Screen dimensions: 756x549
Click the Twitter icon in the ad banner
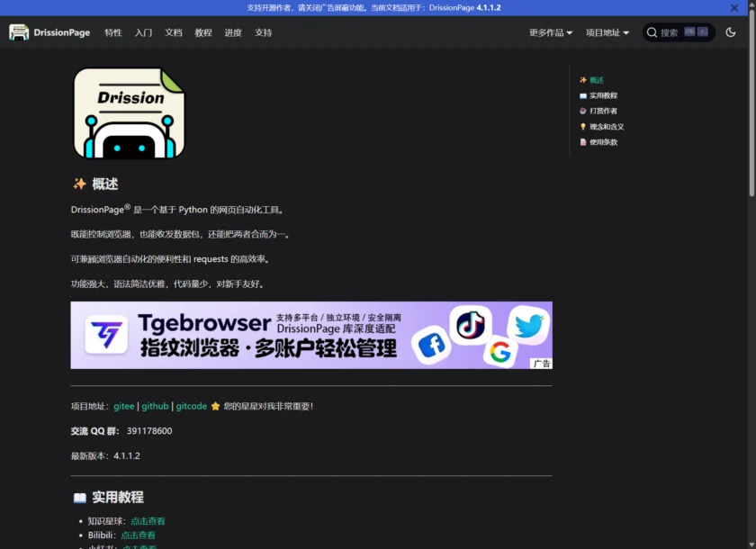coord(529,324)
